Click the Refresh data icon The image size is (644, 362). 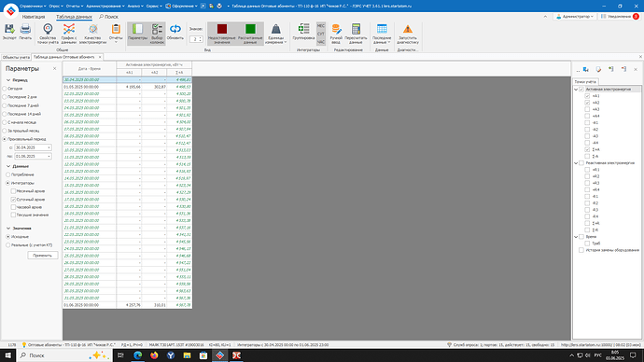[x=175, y=32]
